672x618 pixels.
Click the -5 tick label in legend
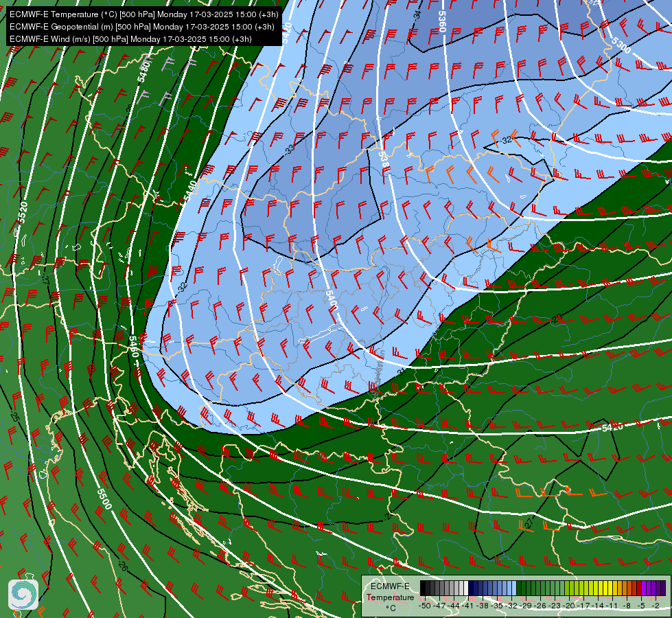pos(641,606)
